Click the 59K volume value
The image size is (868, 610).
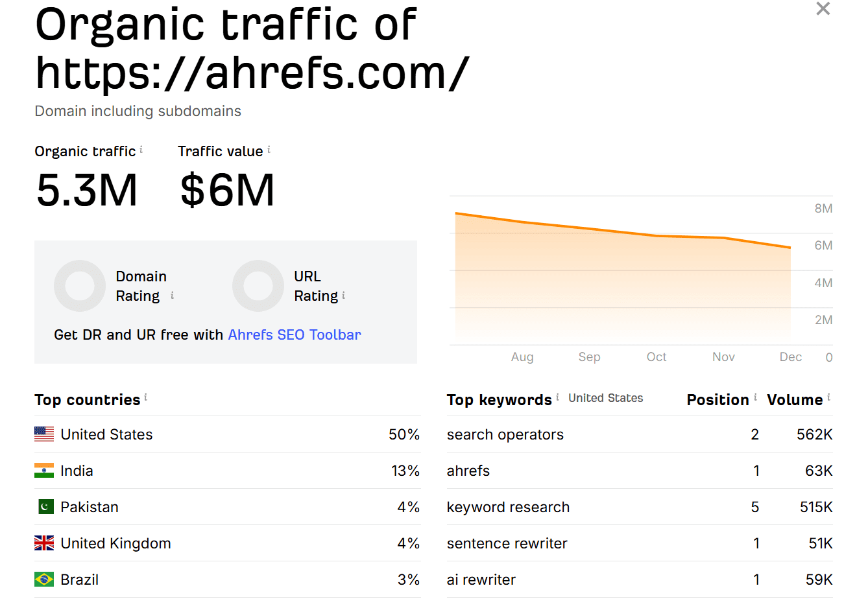tap(819, 580)
